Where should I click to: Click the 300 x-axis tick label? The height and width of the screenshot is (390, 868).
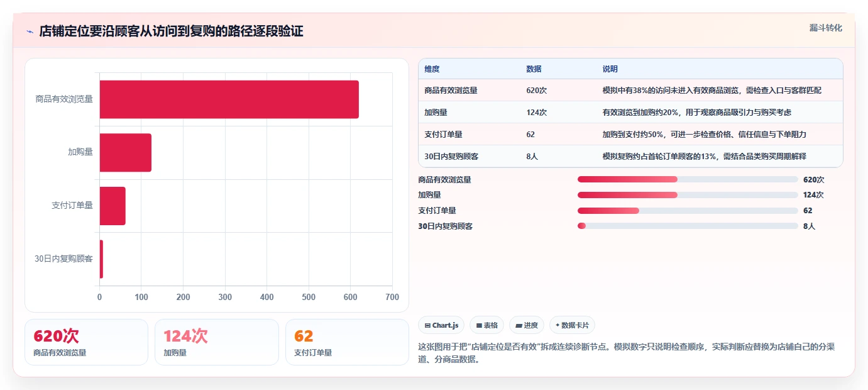(225, 297)
